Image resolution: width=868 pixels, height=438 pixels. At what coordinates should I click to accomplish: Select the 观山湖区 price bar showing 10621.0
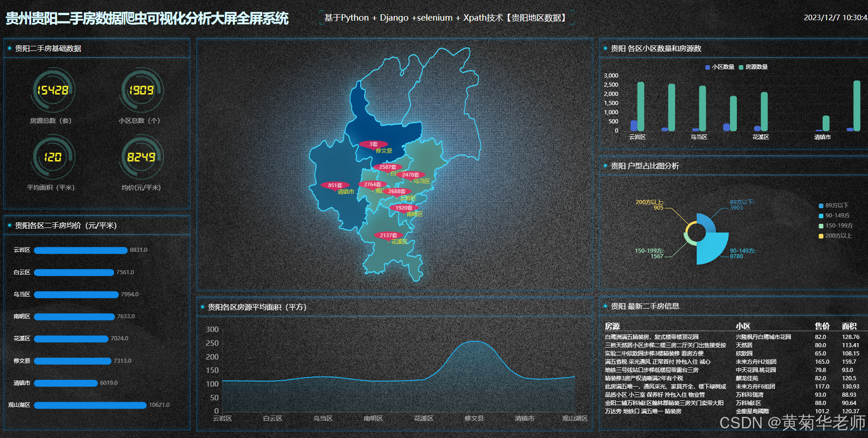pyautogui.click(x=90, y=405)
